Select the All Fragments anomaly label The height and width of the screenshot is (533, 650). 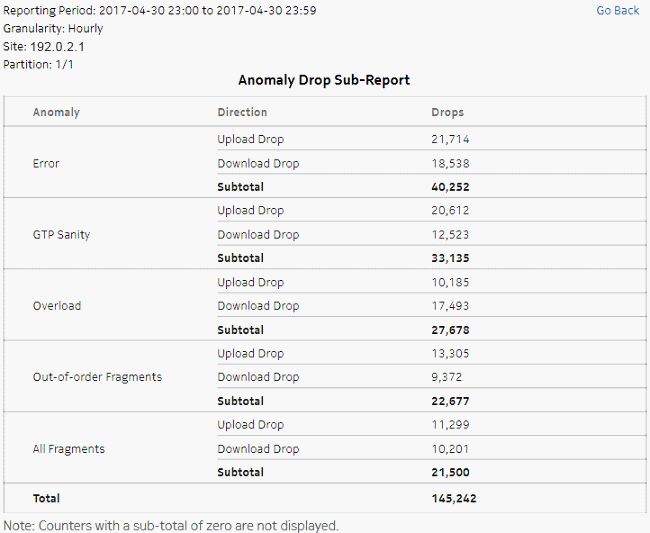pyautogui.click(x=69, y=449)
